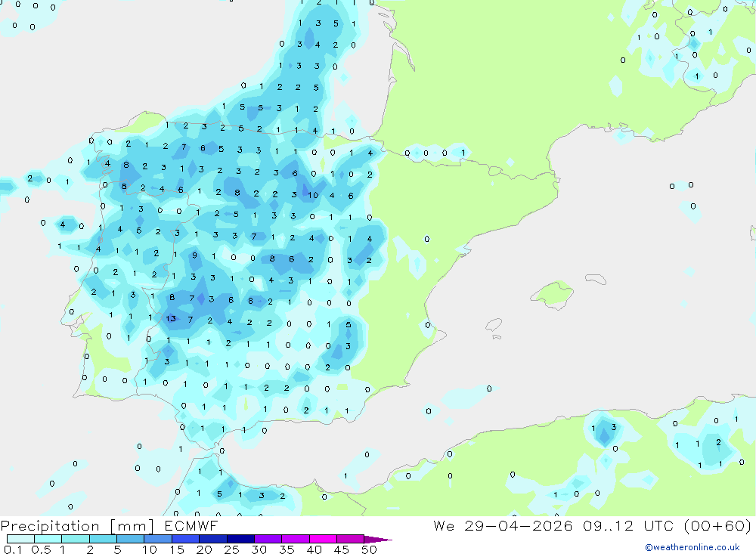The width and height of the screenshot is (756, 554).
Task: Click the 10–15 mm legend color segment
Action: click(158, 539)
